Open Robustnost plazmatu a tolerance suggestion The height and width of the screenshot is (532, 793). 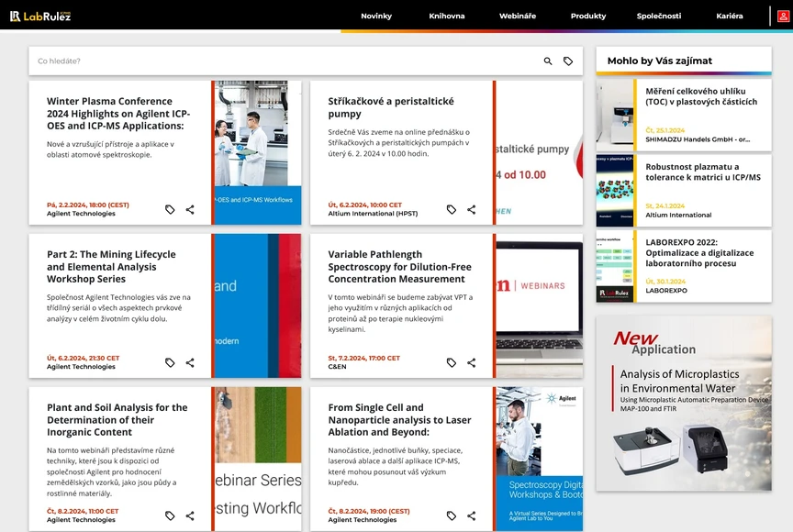tap(703, 172)
